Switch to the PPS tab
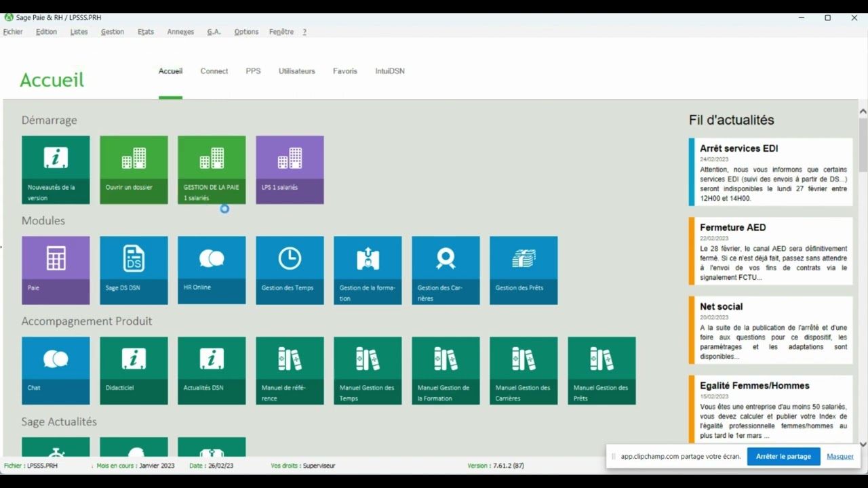The width and height of the screenshot is (868, 488). [x=253, y=71]
